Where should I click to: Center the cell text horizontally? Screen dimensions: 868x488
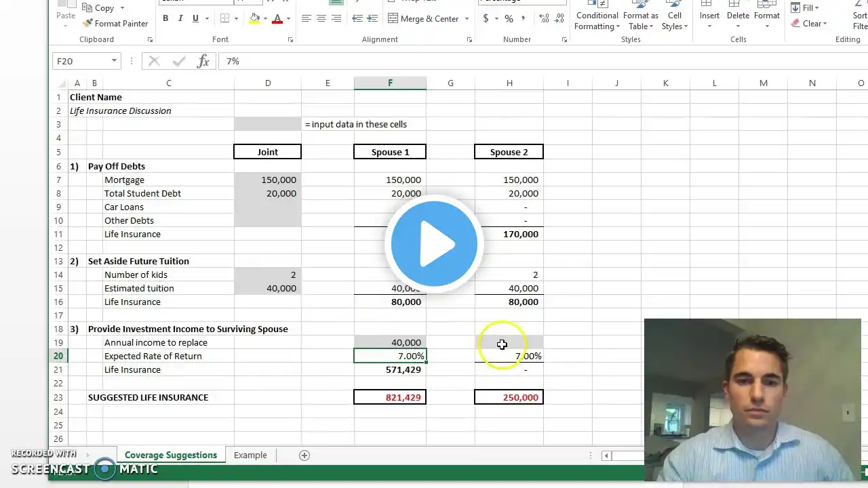[x=321, y=19]
